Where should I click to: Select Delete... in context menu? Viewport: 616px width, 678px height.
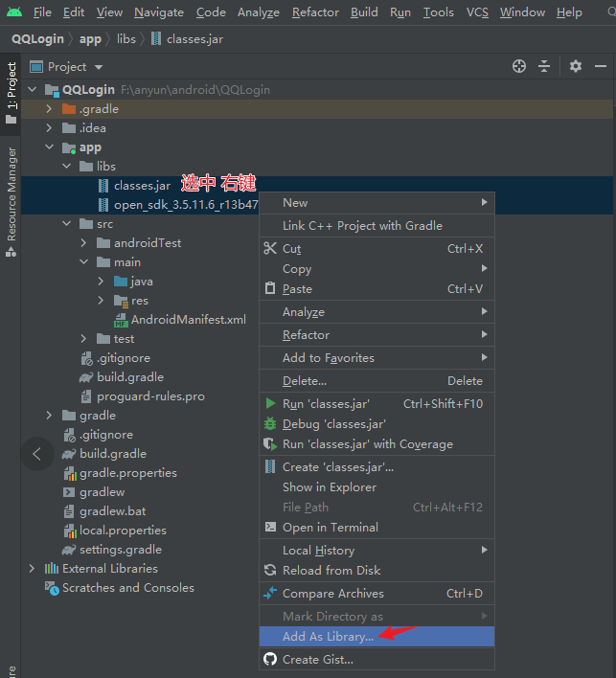click(x=376, y=380)
